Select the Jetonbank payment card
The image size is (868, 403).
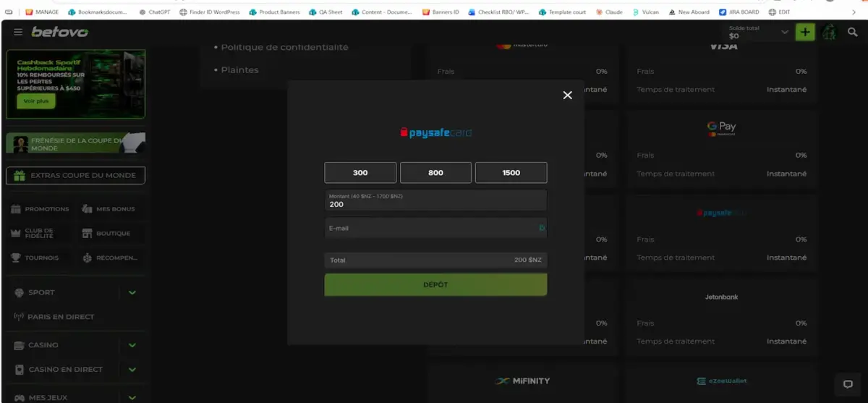point(721,318)
